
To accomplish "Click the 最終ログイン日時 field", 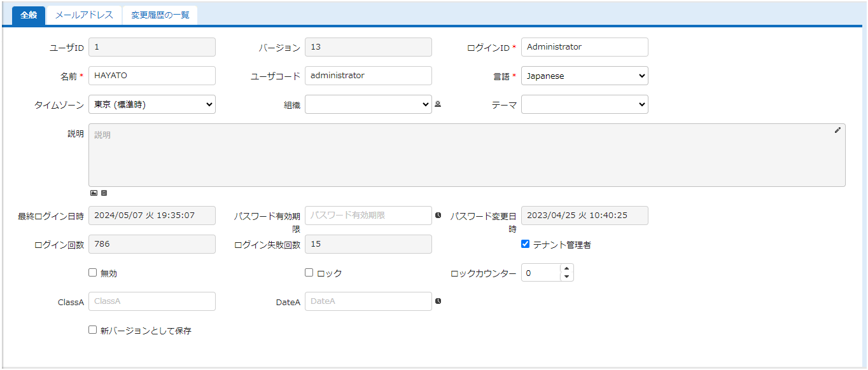I will tap(152, 216).
